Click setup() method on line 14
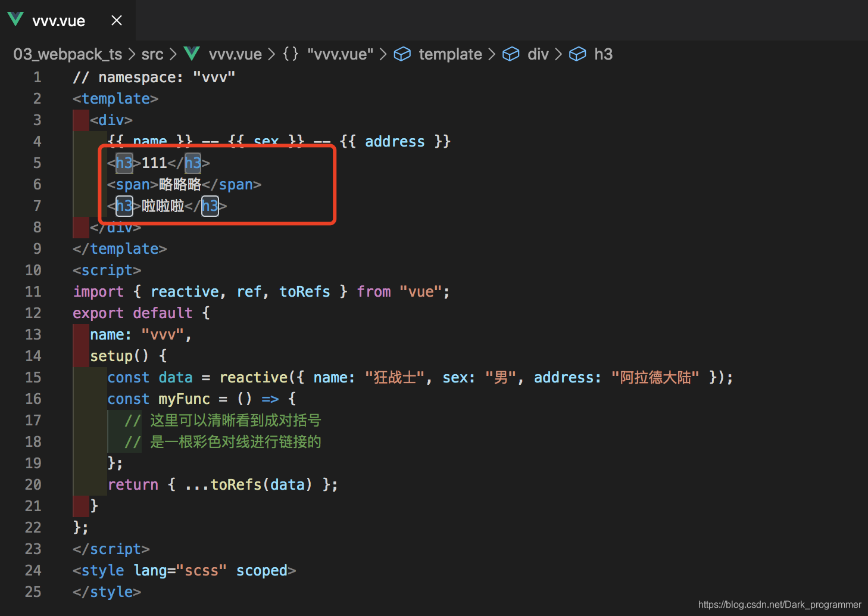The image size is (868, 616). tap(120, 356)
